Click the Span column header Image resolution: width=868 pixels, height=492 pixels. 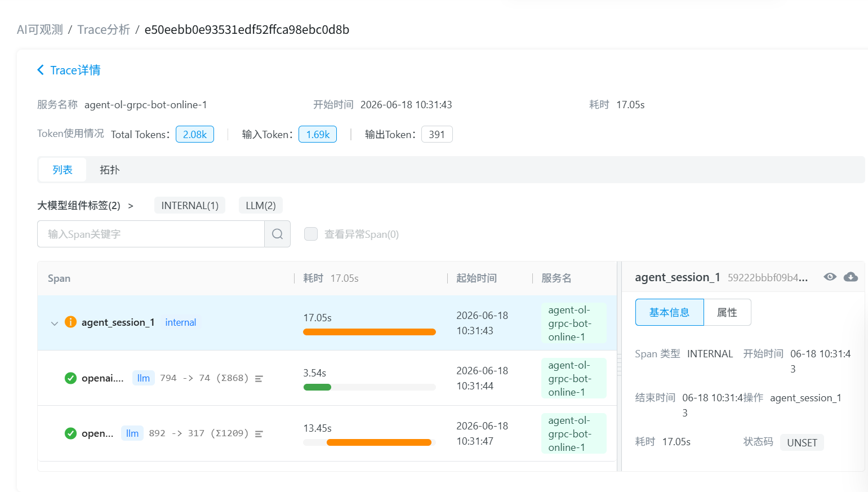pyautogui.click(x=59, y=278)
